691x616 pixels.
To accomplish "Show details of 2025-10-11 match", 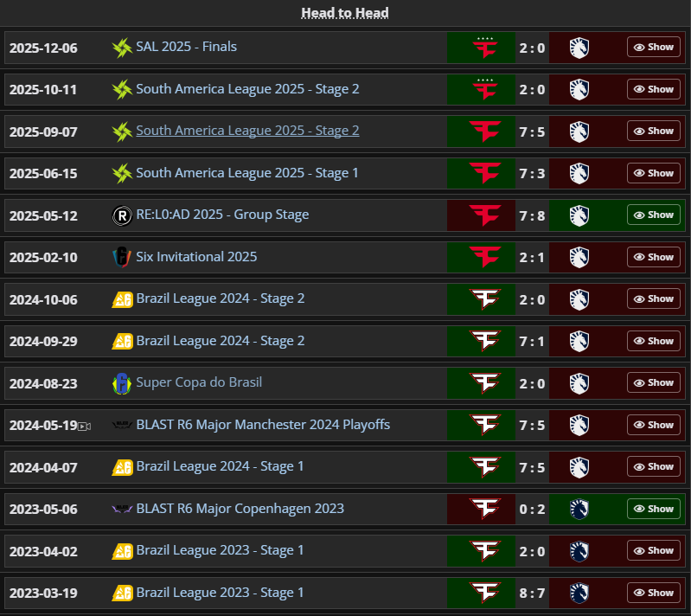I will point(654,89).
